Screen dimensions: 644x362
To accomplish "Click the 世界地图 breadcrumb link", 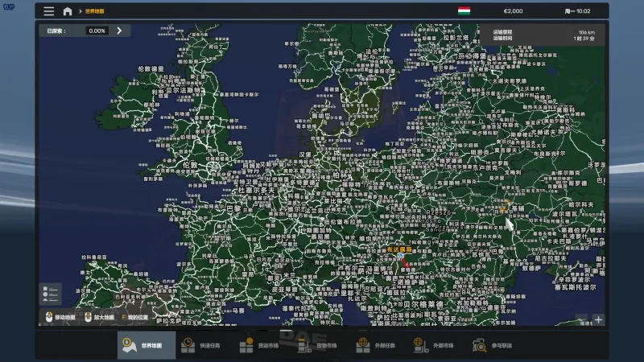I will (x=94, y=11).
